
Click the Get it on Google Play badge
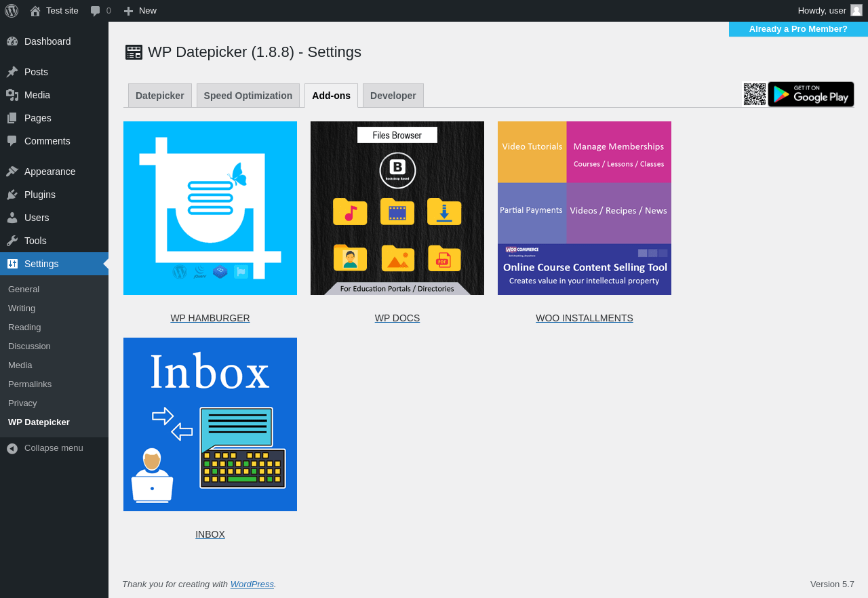(811, 94)
